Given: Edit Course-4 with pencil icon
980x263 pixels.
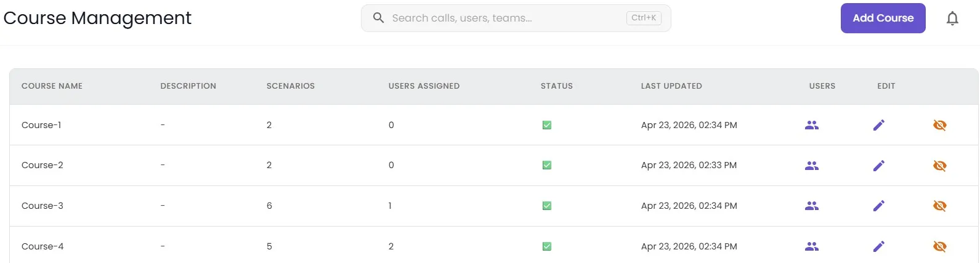Looking at the screenshot, I should [x=879, y=246].
